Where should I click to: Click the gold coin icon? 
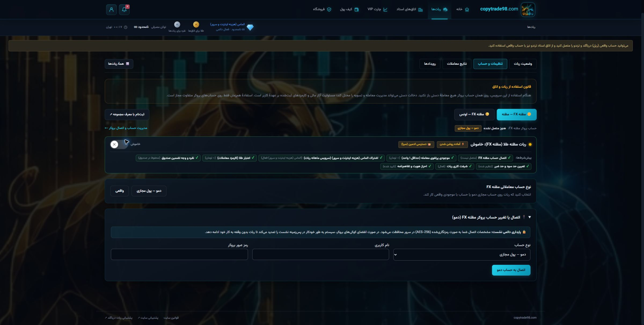(196, 25)
